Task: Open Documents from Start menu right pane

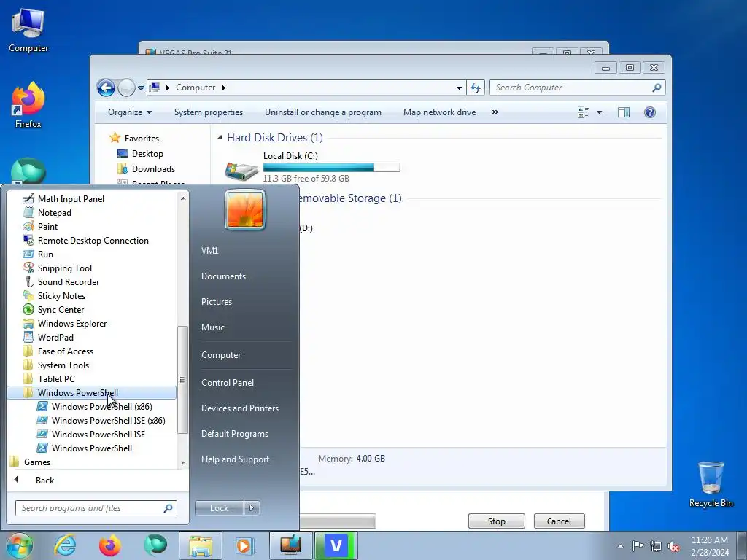Action: pos(223,276)
